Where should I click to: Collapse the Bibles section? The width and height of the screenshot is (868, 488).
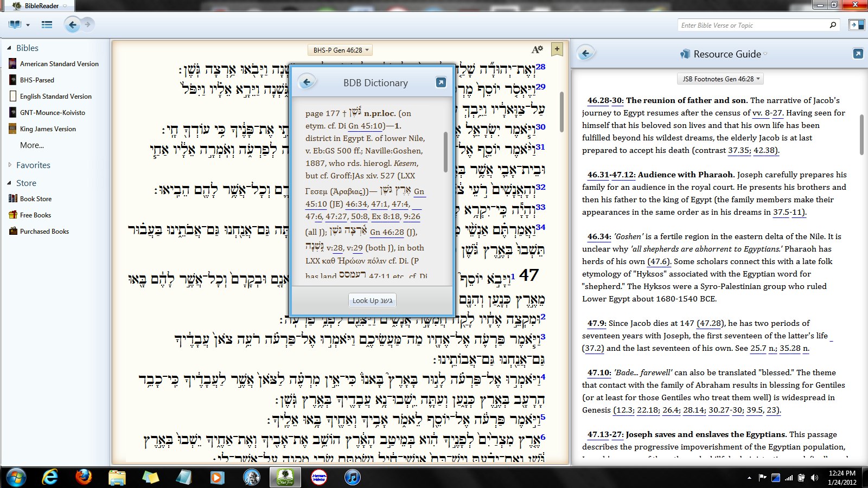pos(9,48)
